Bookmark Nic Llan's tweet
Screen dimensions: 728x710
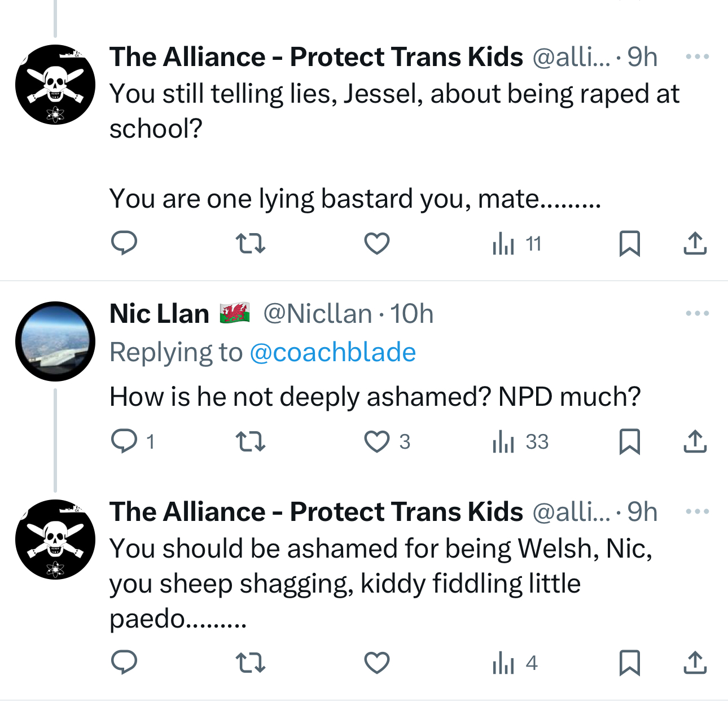pyautogui.click(x=629, y=441)
